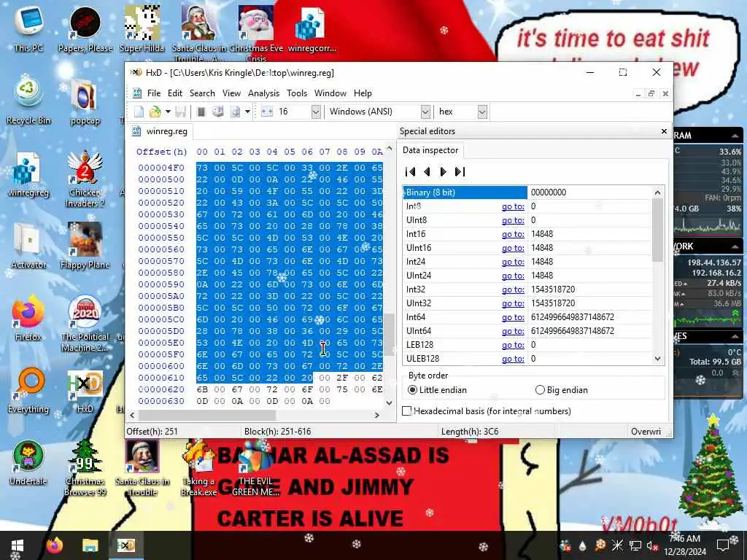Viewport: 747px width, 560px height.
Task: Open the Windows Start button
Action: (18, 545)
